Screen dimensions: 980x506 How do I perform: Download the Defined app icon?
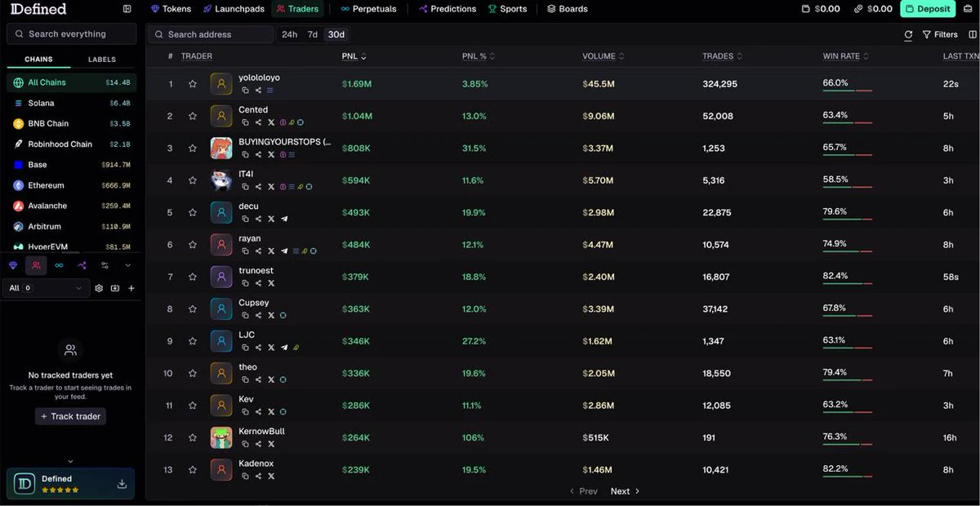[x=122, y=484]
